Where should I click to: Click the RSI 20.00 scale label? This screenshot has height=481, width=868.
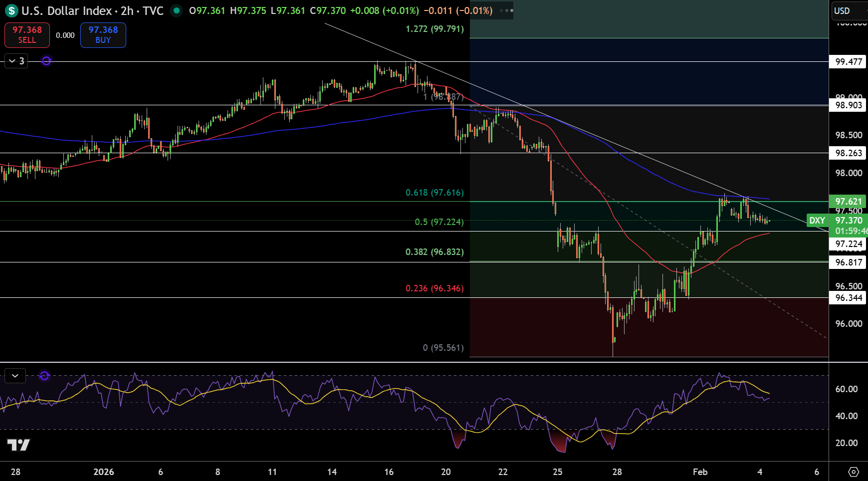[x=847, y=443]
